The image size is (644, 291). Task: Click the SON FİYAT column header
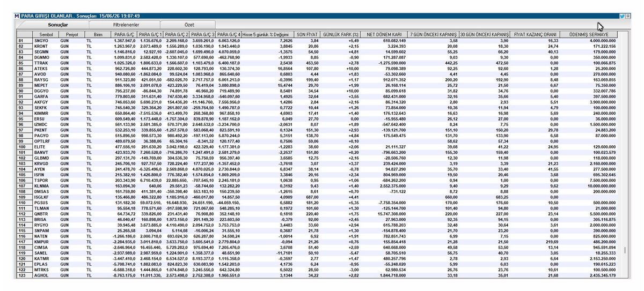308,34
